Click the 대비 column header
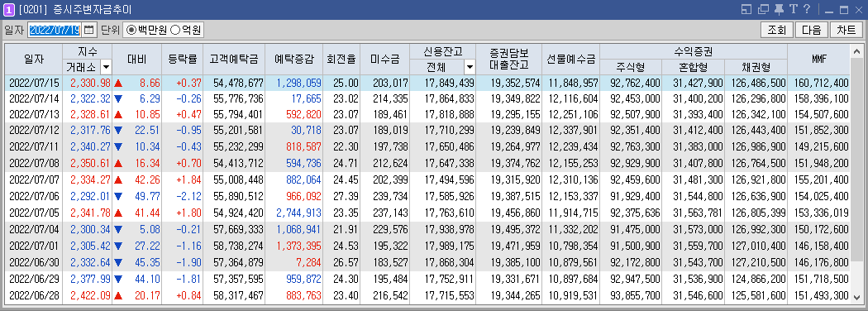This screenshot has height=311, width=868. 136,60
